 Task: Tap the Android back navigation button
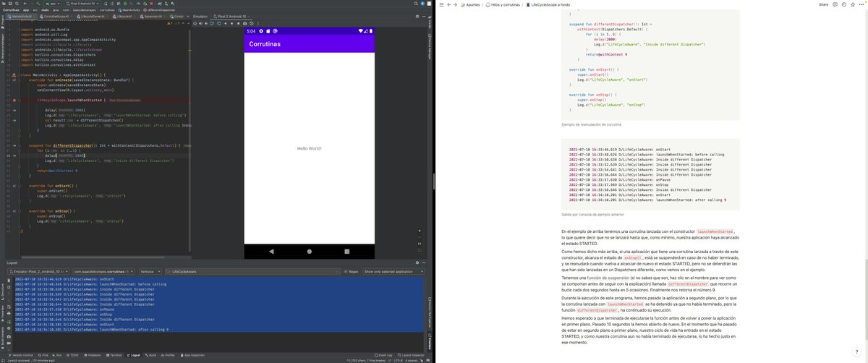(x=271, y=251)
